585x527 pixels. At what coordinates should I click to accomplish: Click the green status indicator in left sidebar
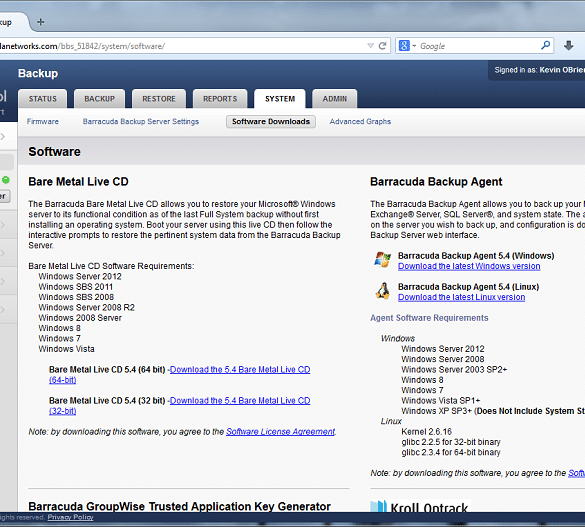click(6, 180)
